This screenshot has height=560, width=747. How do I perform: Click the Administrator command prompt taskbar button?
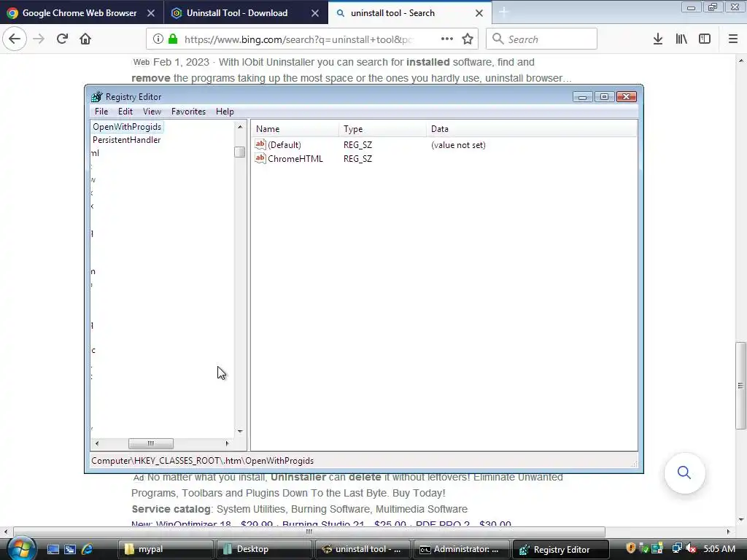click(x=461, y=549)
